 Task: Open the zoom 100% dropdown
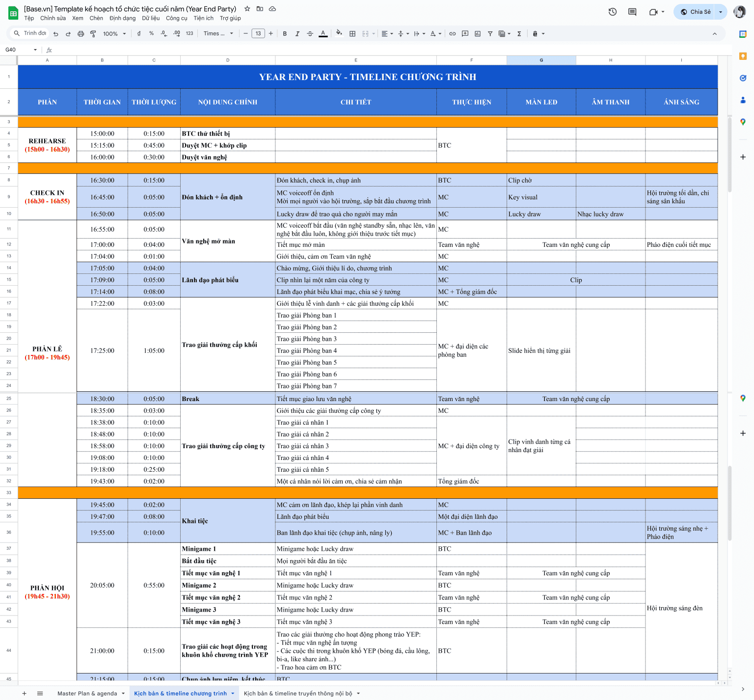tap(114, 34)
